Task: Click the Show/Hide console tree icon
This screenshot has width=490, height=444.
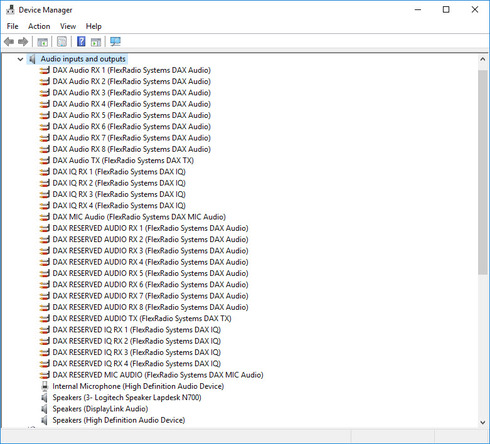Action: click(x=42, y=42)
